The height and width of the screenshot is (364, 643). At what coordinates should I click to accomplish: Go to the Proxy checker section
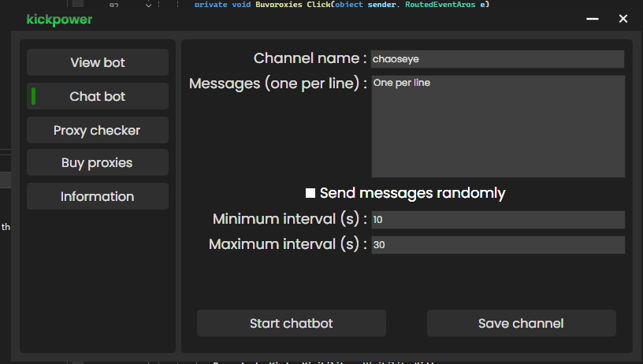[98, 130]
